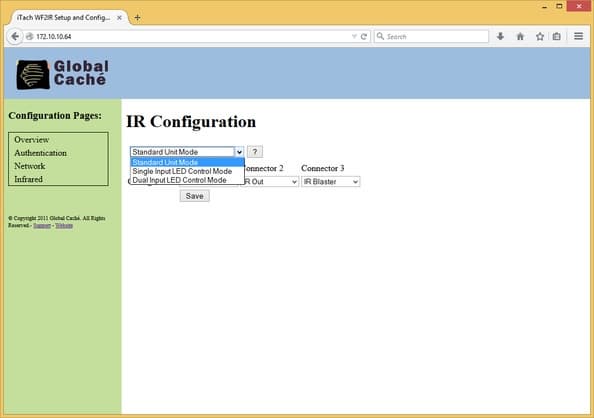Minimize the Firefox window

coord(544,6)
